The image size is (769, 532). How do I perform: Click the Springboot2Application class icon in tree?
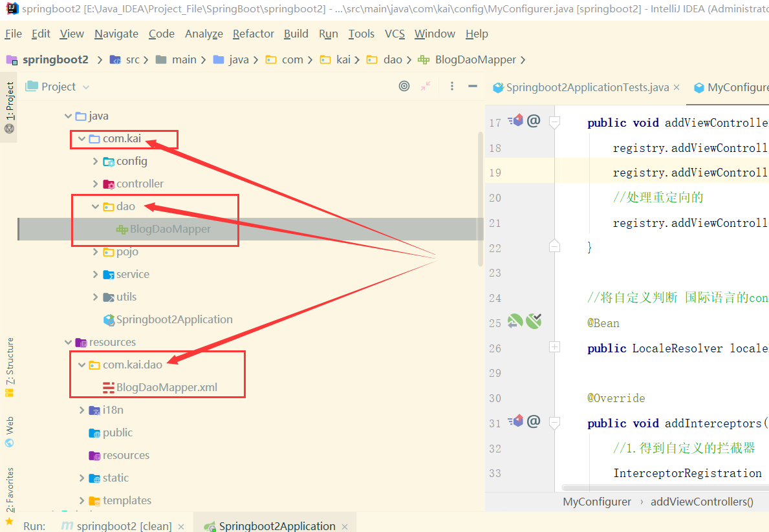tap(109, 320)
